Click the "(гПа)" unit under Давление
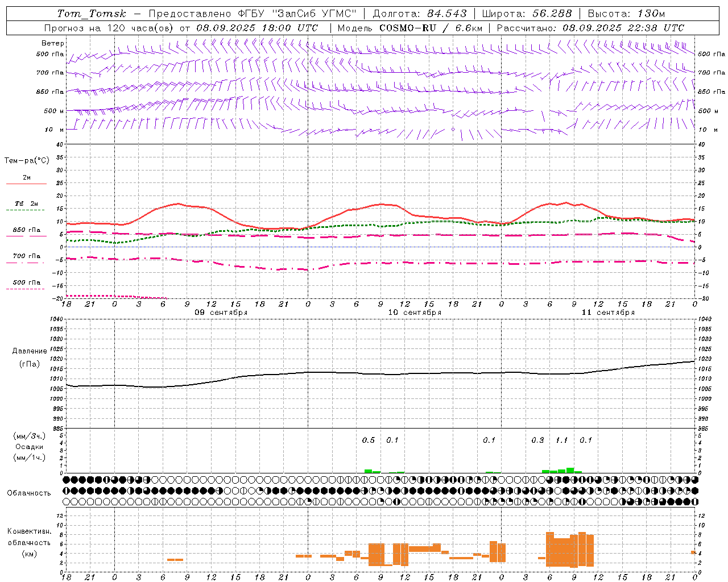The width and height of the screenshot is (728, 582). (30, 364)
